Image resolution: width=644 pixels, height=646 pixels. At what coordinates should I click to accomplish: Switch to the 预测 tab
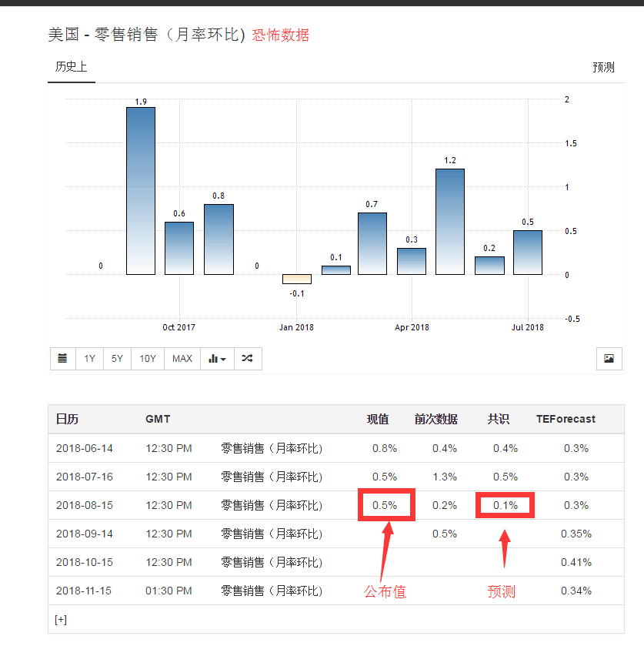605,67
